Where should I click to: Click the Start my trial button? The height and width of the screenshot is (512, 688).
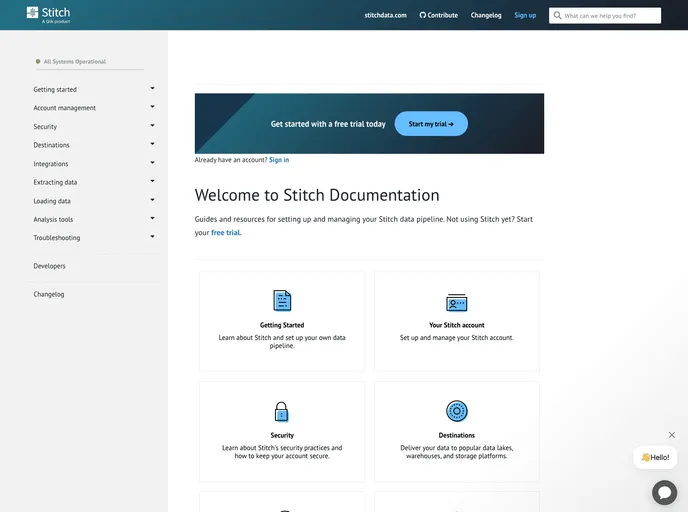click(x=431, y=124)
